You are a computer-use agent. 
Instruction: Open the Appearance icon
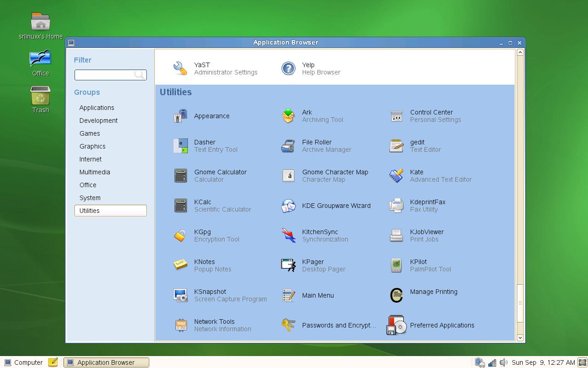(x=180, y=116)
